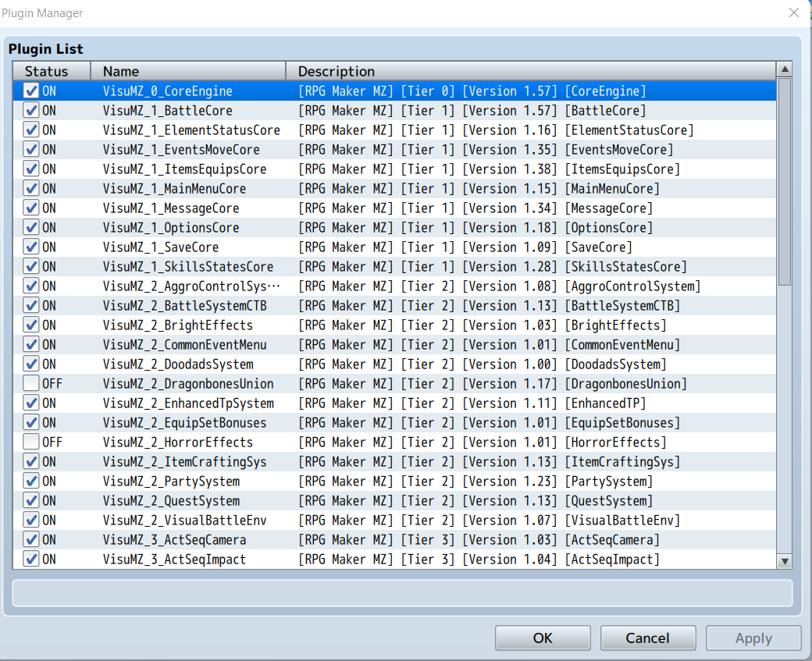Image resolution: width=812 pixels, height=661 pixels.
Task: Click OFF status text for DragonbonesUnion
Action: click(52, 383)
